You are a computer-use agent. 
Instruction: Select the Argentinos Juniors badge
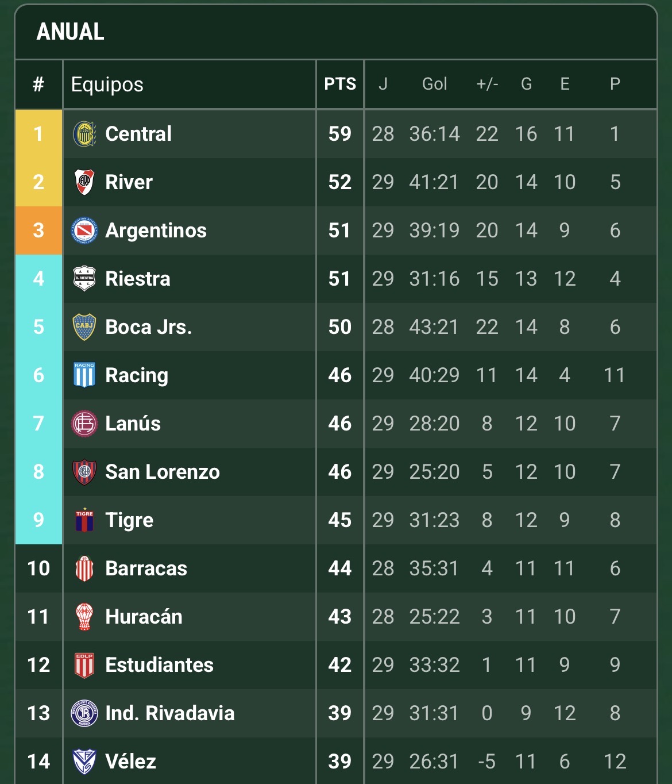(84, 230)
